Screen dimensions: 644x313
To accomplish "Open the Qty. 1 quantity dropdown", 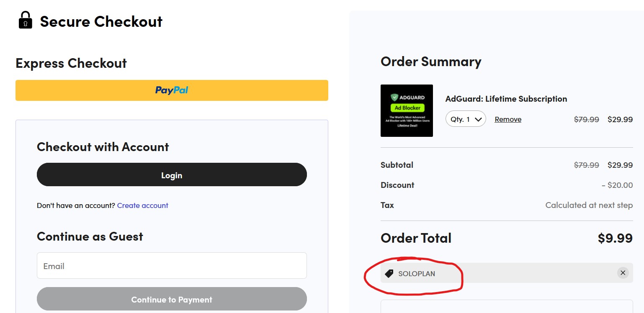I will click(x=465, y=119).
